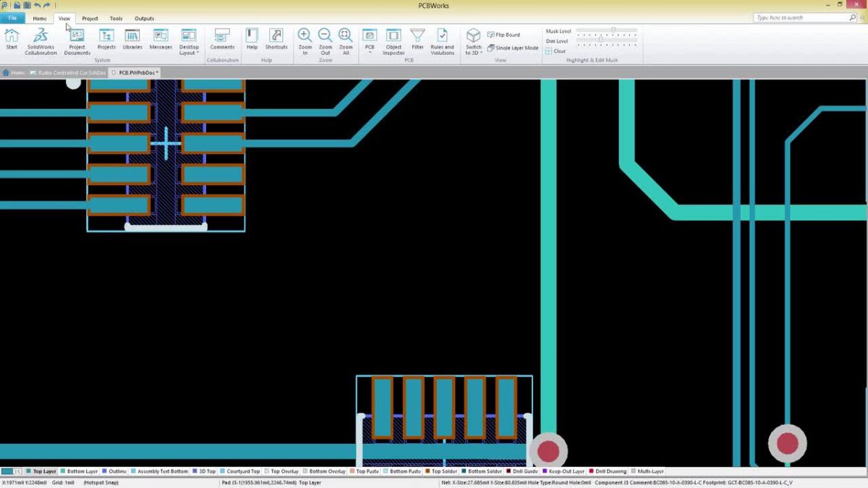Screen dimensions: 868x488
Task: Click the Filter tool
Action: point(417,41)
